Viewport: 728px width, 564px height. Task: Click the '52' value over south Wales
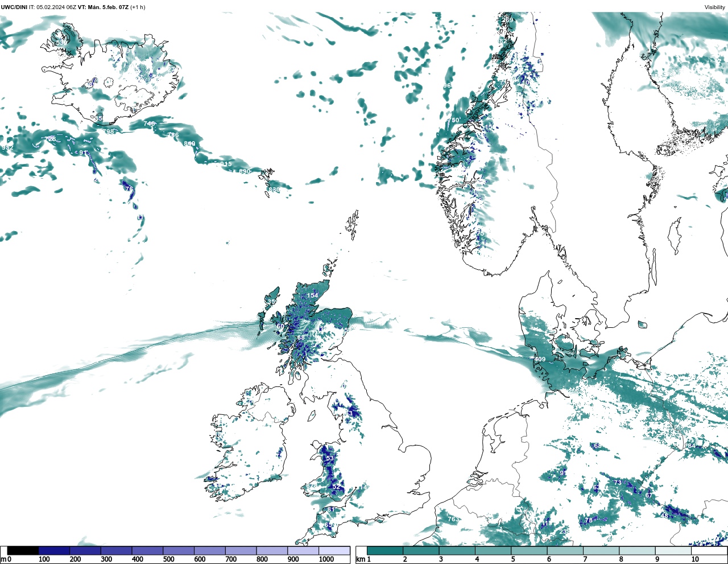[336, 487]
